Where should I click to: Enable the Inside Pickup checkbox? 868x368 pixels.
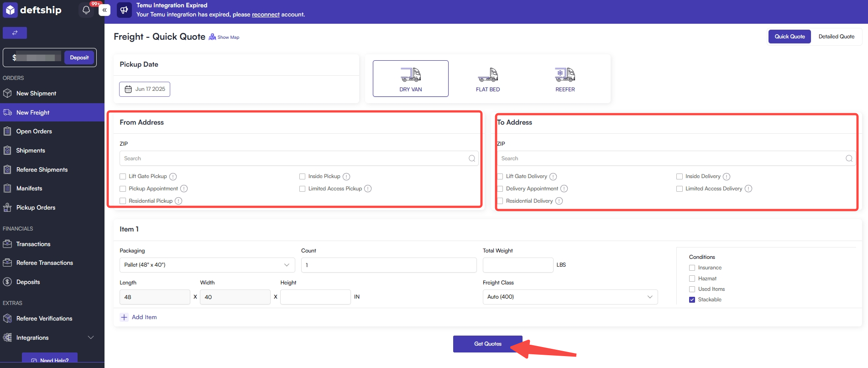click(302, 176)
